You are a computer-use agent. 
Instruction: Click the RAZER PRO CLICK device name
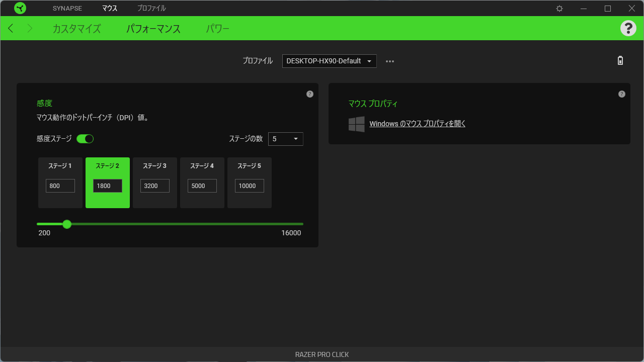point(322,354)
